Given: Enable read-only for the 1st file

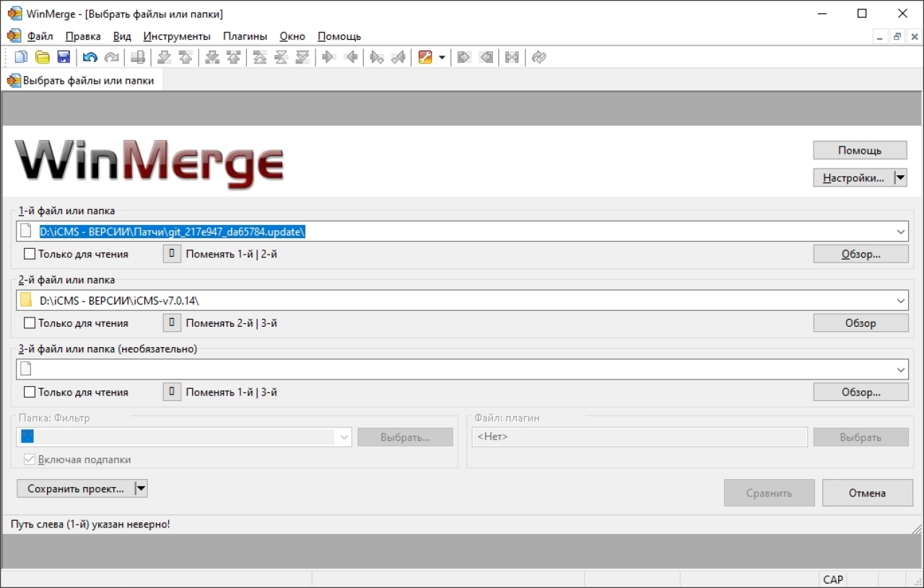Looking at the screenshot, I should (30, 254).
